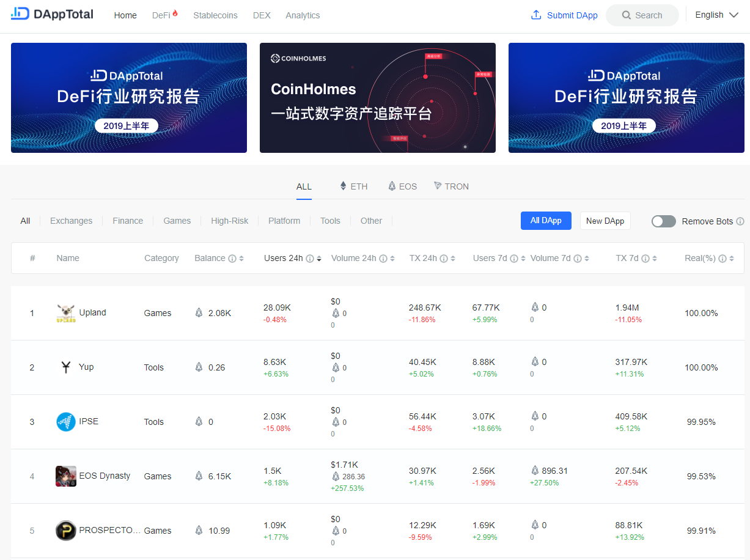Open the PROSPECTORS game icon
The image size is (750, 560).
65,530
